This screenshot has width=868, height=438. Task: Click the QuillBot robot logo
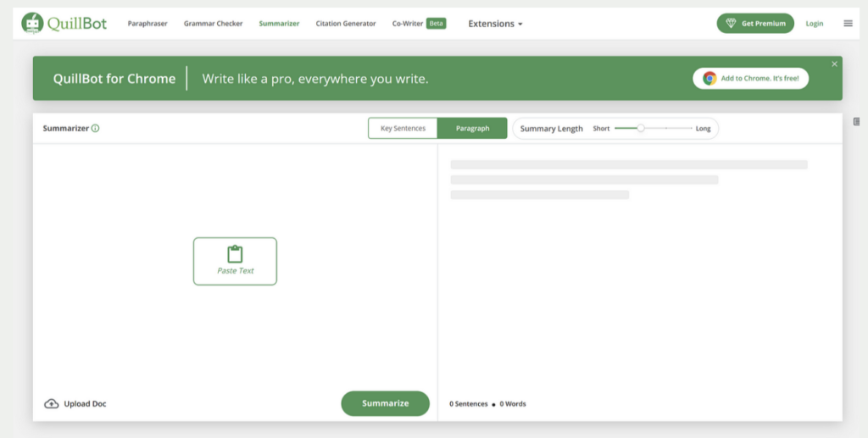[x=33, y=23]
